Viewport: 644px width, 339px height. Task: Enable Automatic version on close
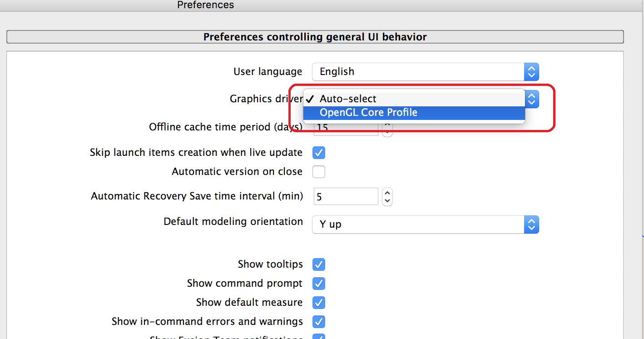tap(319, 172)
